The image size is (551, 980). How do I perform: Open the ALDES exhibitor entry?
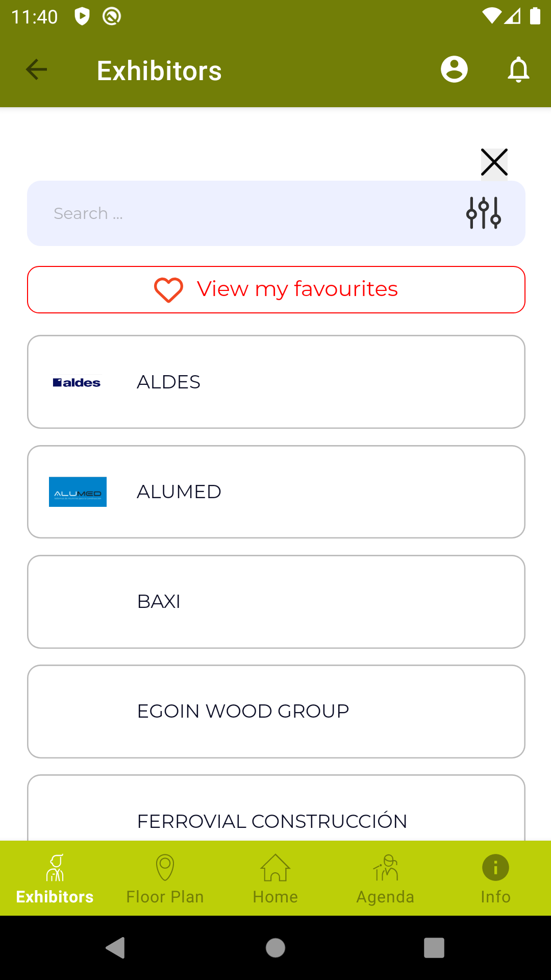(276, 382)
